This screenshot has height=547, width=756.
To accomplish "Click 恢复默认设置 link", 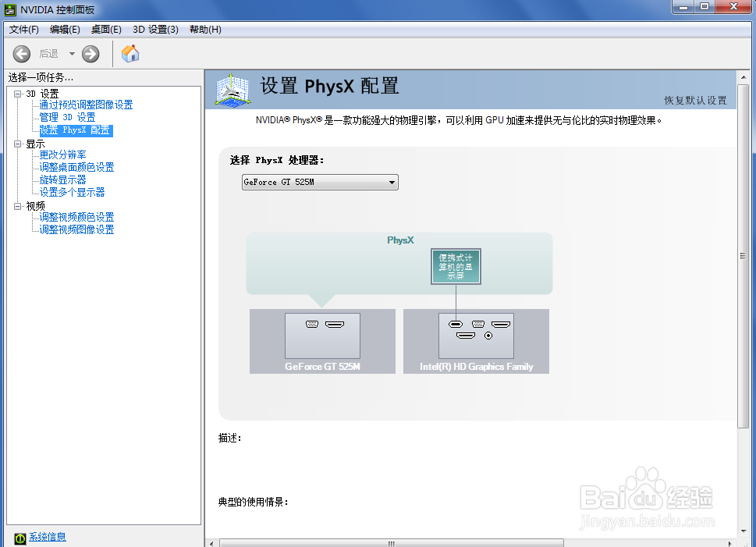I will coord(695,101).
